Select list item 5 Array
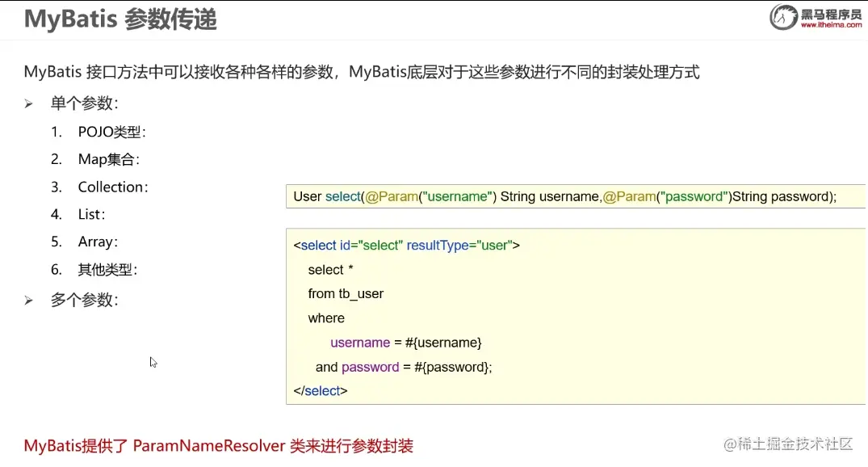 [x=97, y=242]
